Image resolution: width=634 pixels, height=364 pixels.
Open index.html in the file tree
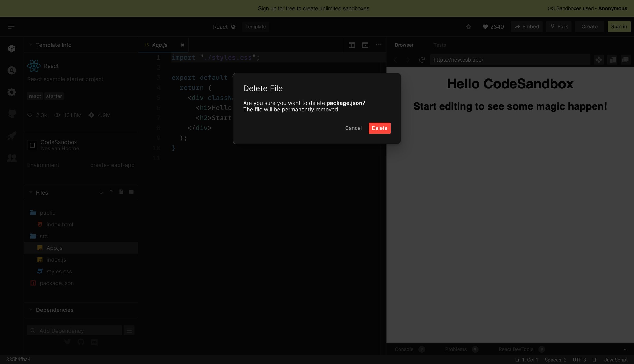pos(81,224)
